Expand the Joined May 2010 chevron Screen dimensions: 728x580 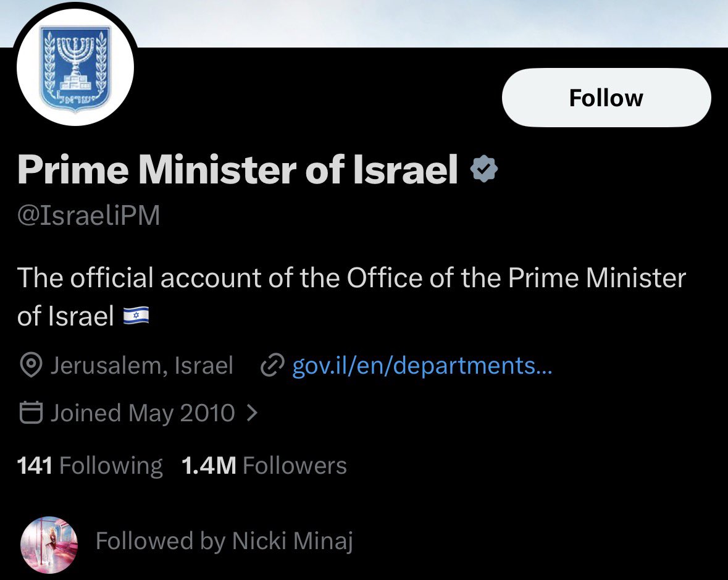pyautogui.click(x=252, y=413)
